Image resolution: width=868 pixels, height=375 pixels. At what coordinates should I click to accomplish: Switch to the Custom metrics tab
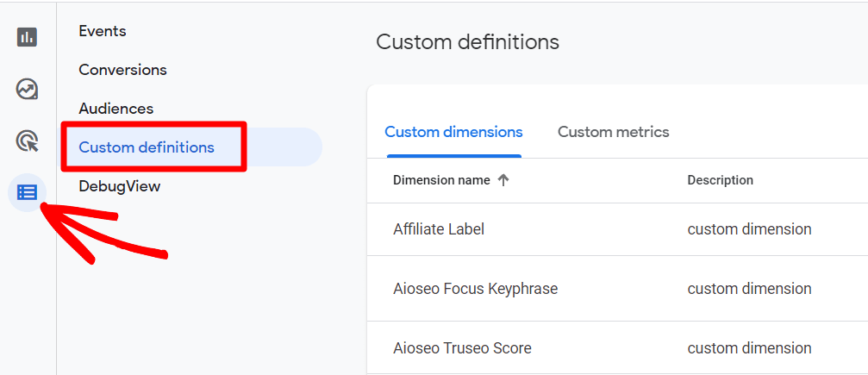coord(614,132)
